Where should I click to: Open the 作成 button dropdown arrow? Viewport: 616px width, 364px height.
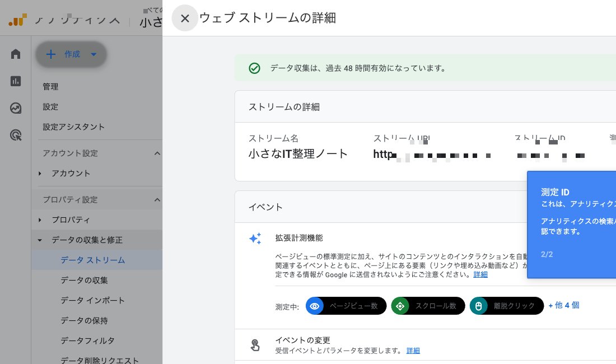(94, 54)
